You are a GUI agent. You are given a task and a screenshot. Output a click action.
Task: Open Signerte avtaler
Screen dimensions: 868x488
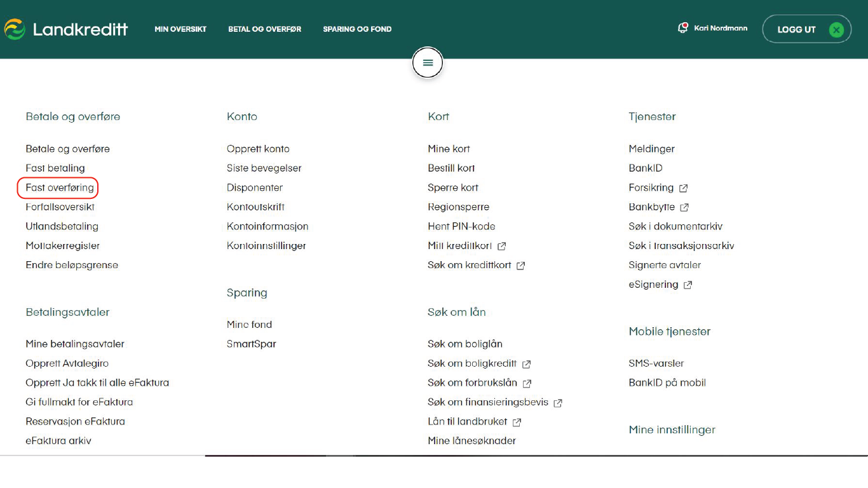pos(665,265)
